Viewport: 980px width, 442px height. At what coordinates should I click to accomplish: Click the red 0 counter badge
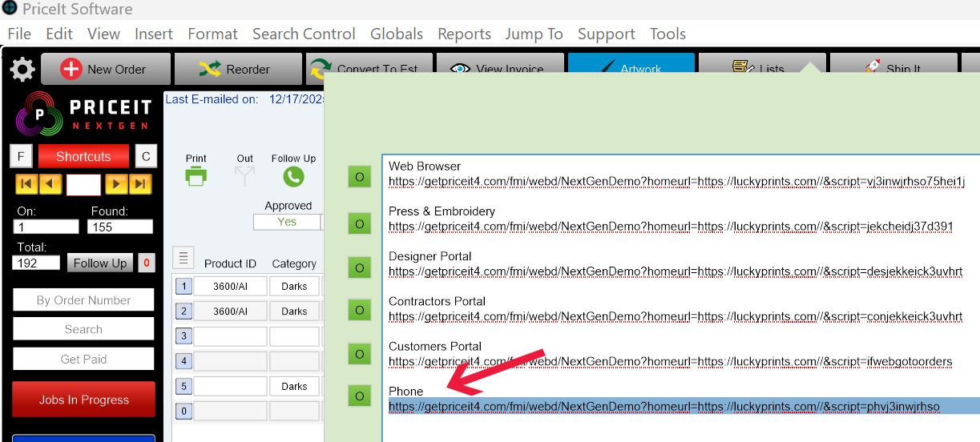click(x=146, y=263)
